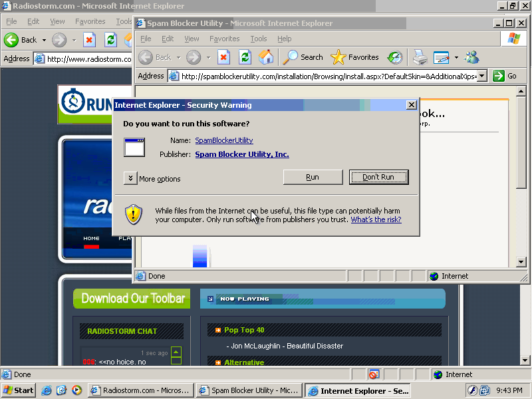Click Refresh icon in Radiostorm window toolbar

tap(110, 40)
